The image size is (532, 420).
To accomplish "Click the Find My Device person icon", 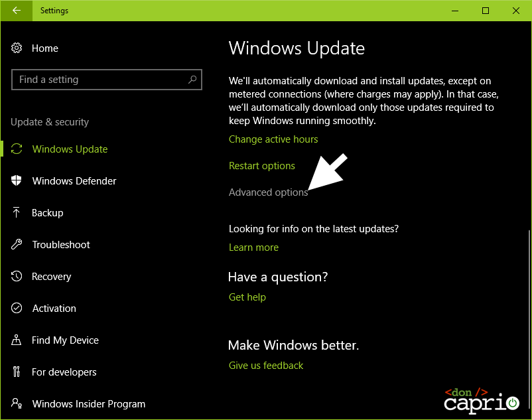I will point(16,340).
